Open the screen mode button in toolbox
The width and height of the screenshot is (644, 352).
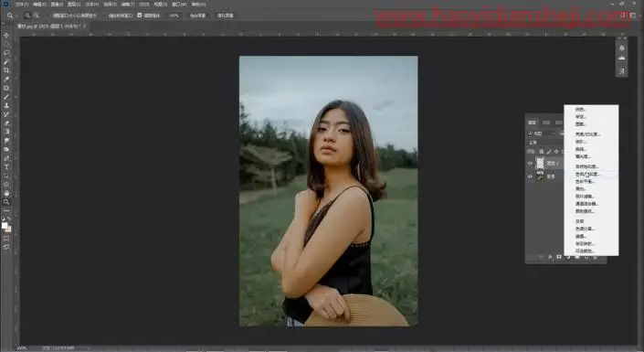(6, 247)
